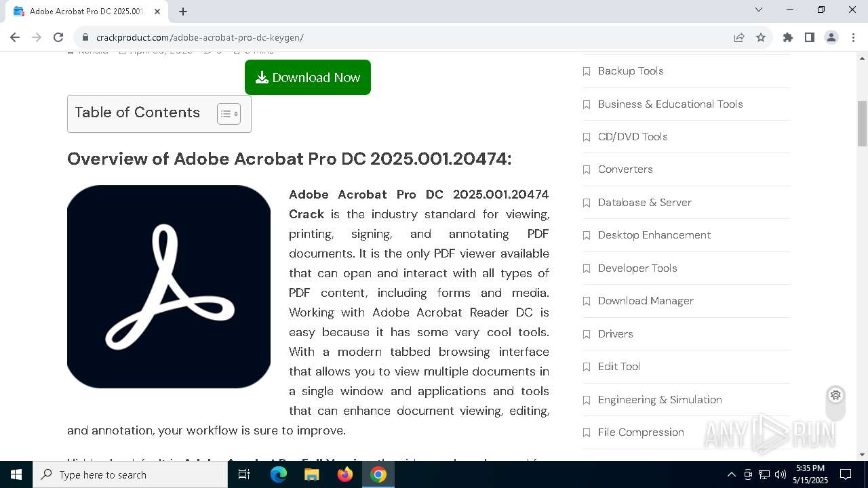
Task: Open the notification center icon
Action: coord(846,474)
